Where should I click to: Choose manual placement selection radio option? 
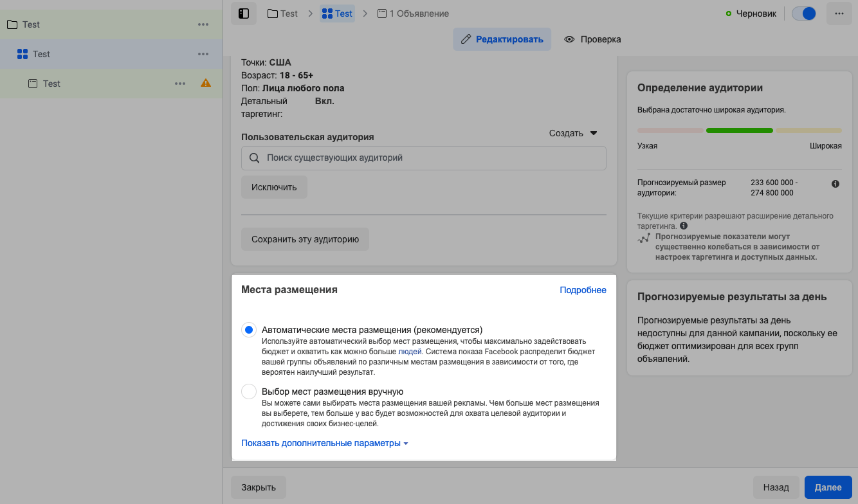[249, 392]
